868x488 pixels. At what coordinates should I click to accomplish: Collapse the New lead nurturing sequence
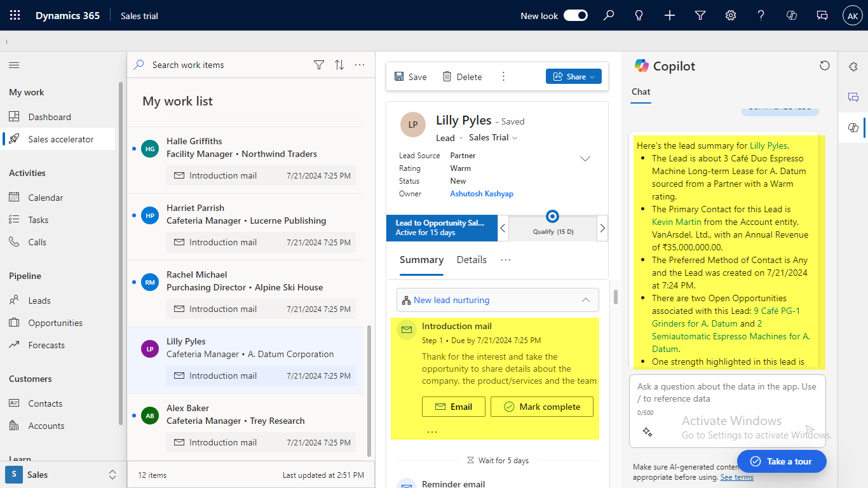(585, 300)
